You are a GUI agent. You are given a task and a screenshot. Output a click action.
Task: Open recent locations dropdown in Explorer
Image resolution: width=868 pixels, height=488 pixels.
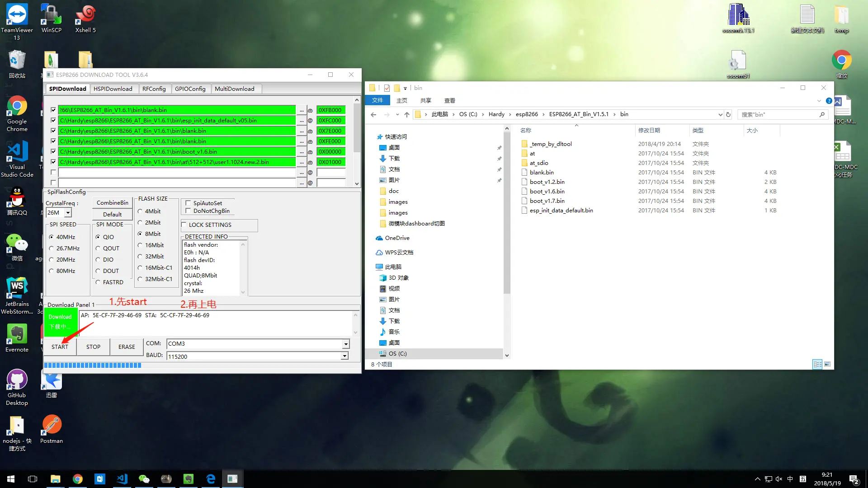tap(397, 114)
